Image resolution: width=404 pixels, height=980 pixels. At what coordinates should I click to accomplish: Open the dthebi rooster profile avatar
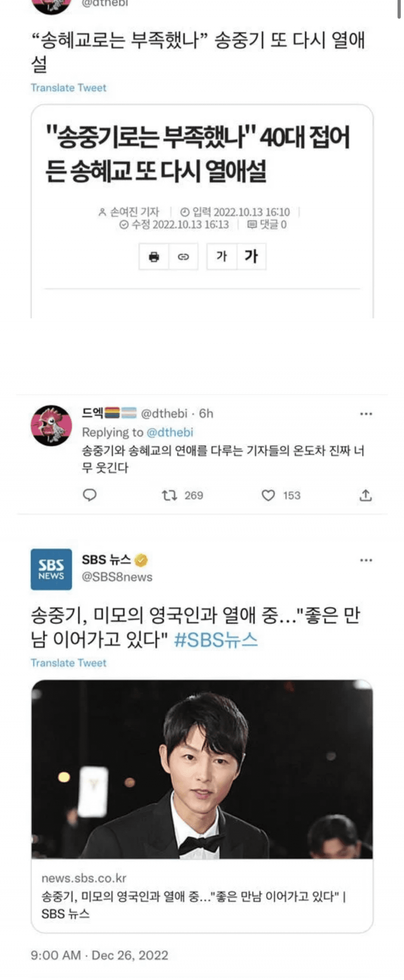coord(51,425)
